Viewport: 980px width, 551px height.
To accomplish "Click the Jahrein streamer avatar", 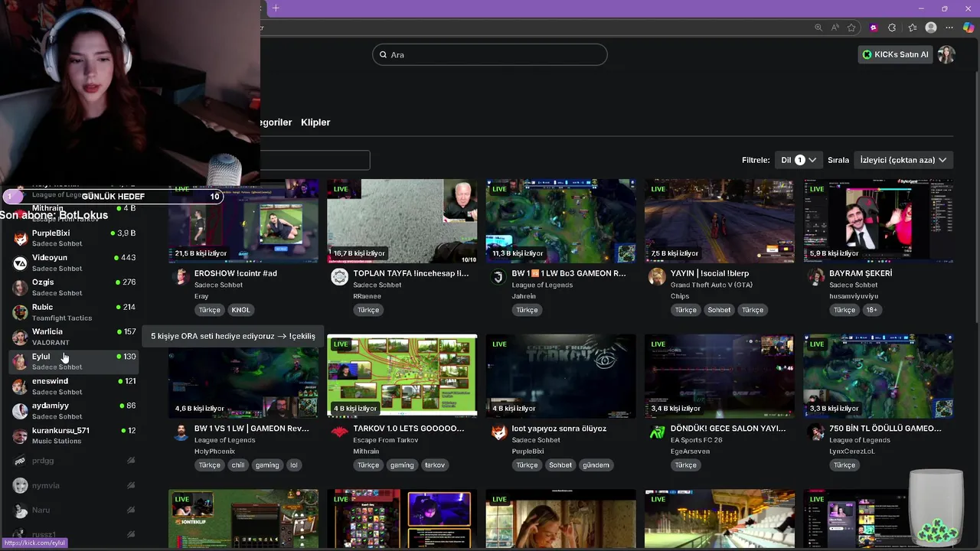I will tap(498, 277).
